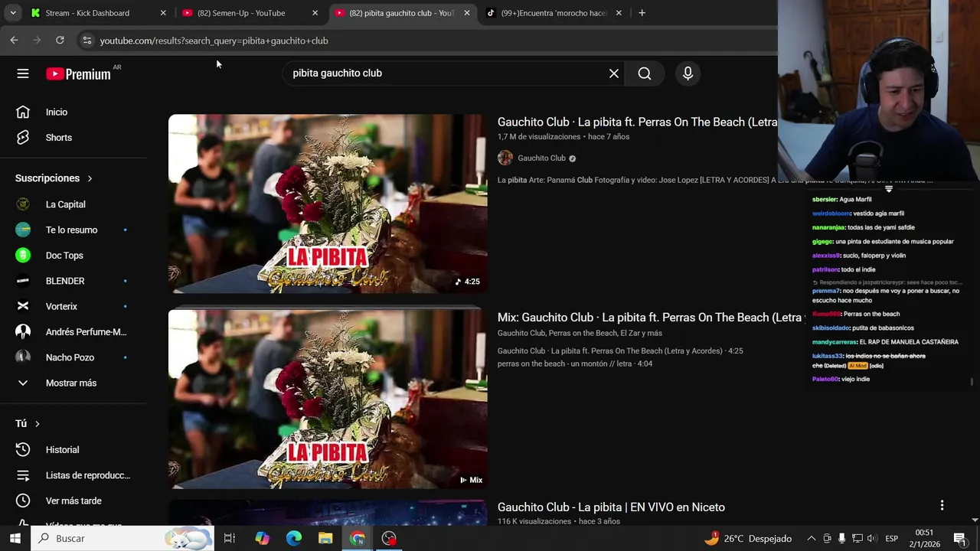Open a new browser tab
The height and width of the screenshot is (551, 980).
click(x=642, y=13)
